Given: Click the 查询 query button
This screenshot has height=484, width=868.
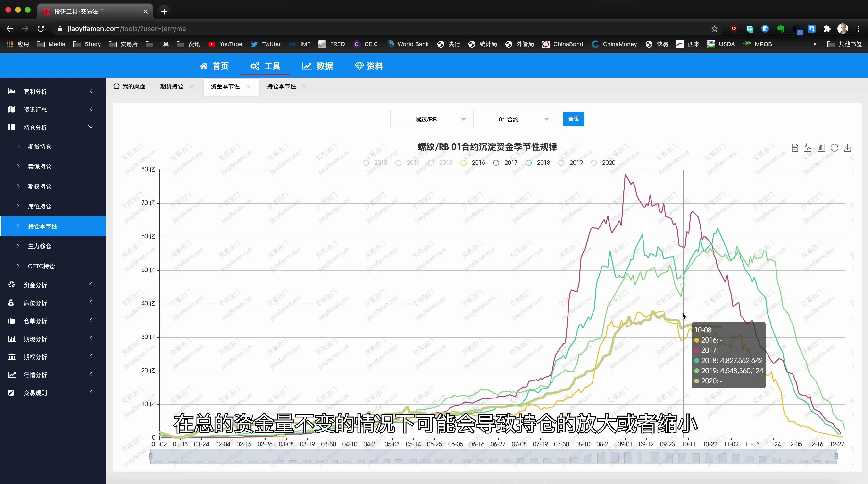Looking at the screenshot, I should pyautogui.click(x=574, y=119).
